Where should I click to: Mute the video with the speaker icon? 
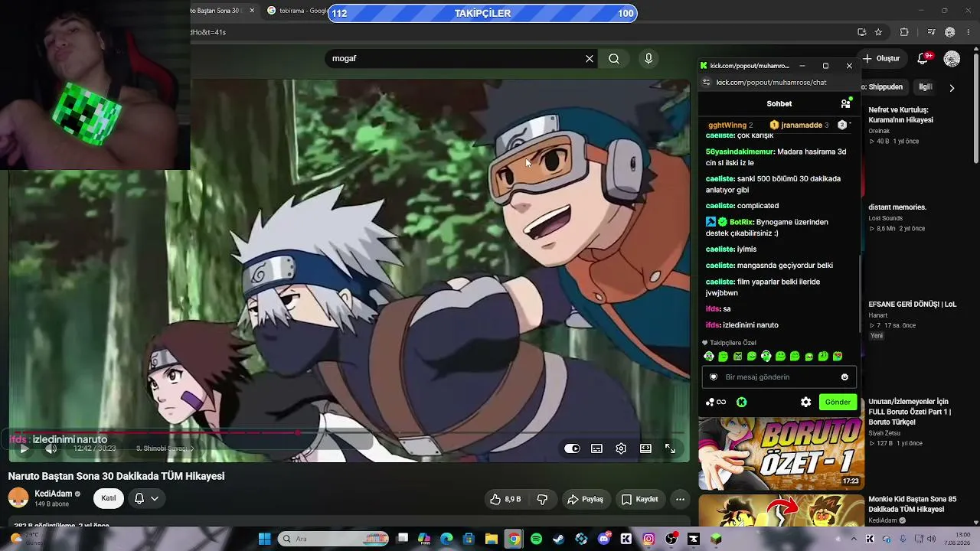pyautogui.click(x=51, y=448)
